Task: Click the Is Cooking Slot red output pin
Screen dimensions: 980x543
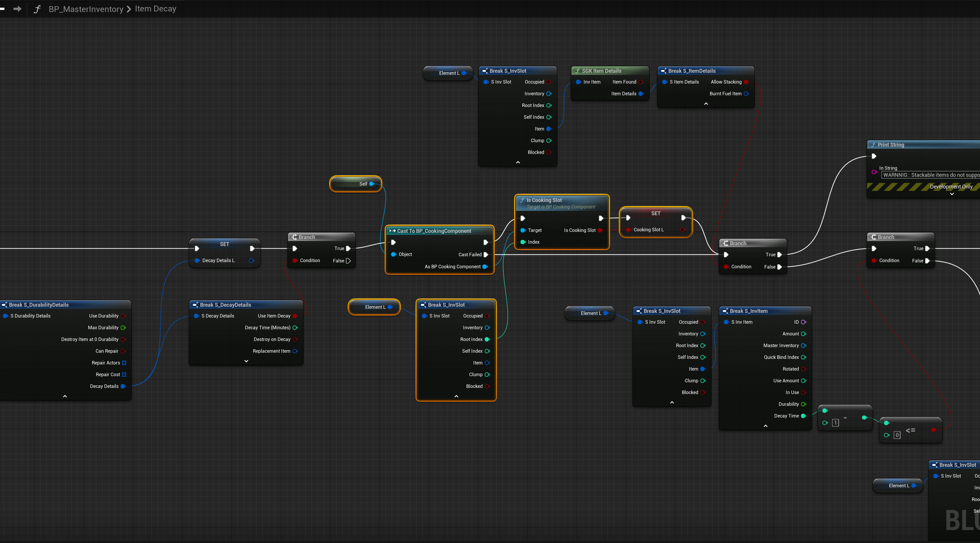Action: (600, 230)
